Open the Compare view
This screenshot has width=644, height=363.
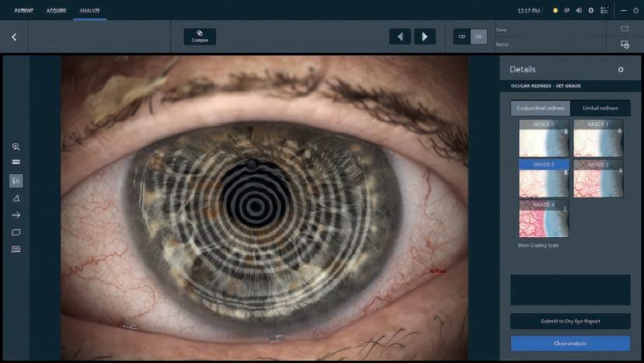[200, 37]
